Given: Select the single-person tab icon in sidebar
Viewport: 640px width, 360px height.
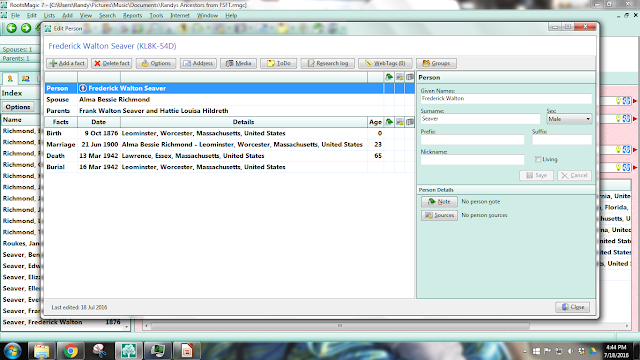Looking at the screenshot, I should coord(10,79).
